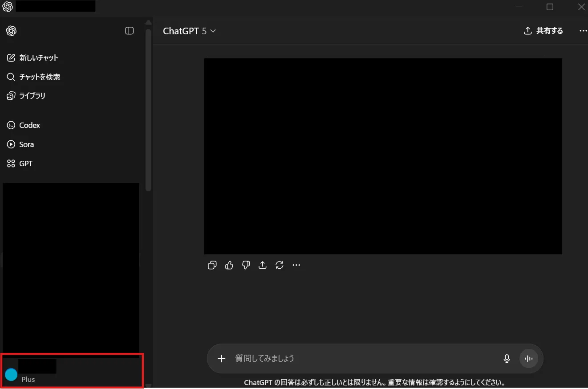Open the ChatGPT 5 model dropdown

[x=189, y=31]
